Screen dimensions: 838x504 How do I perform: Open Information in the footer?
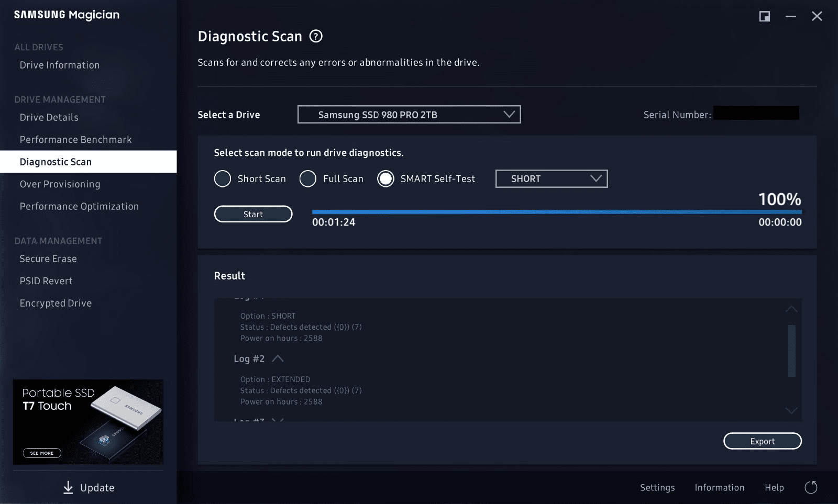pyautogui.click(x=720, y=487)
